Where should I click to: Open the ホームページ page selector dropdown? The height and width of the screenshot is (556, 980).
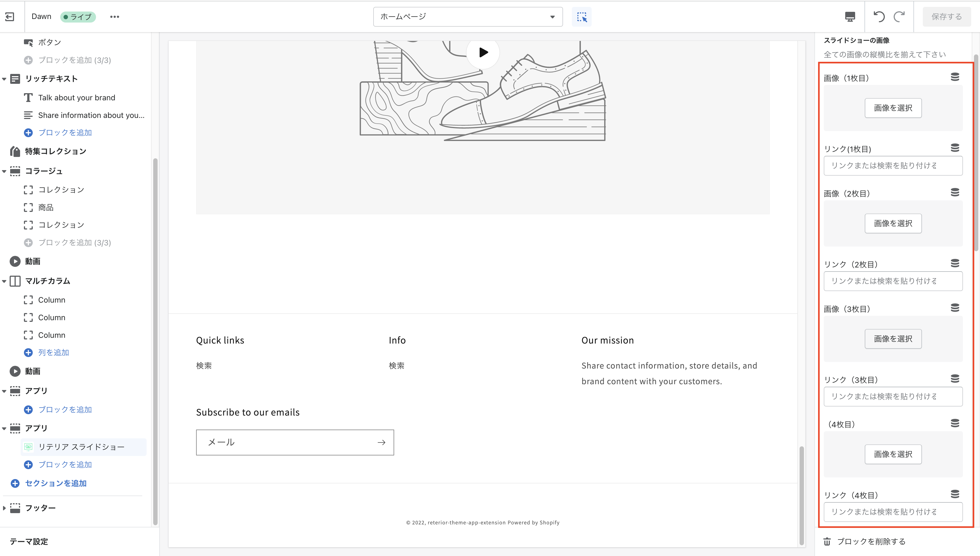coord(468,17)
